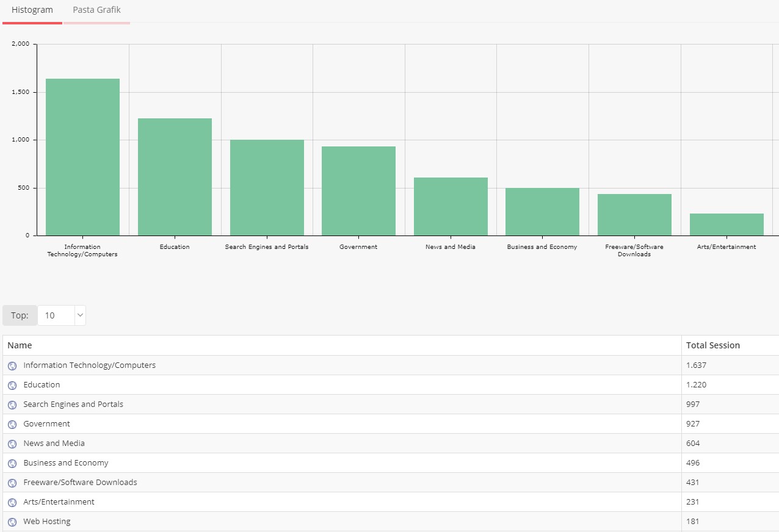Click the 431 total session value
This screenshot has width=779, height=532.
click(x=693, y=483)
